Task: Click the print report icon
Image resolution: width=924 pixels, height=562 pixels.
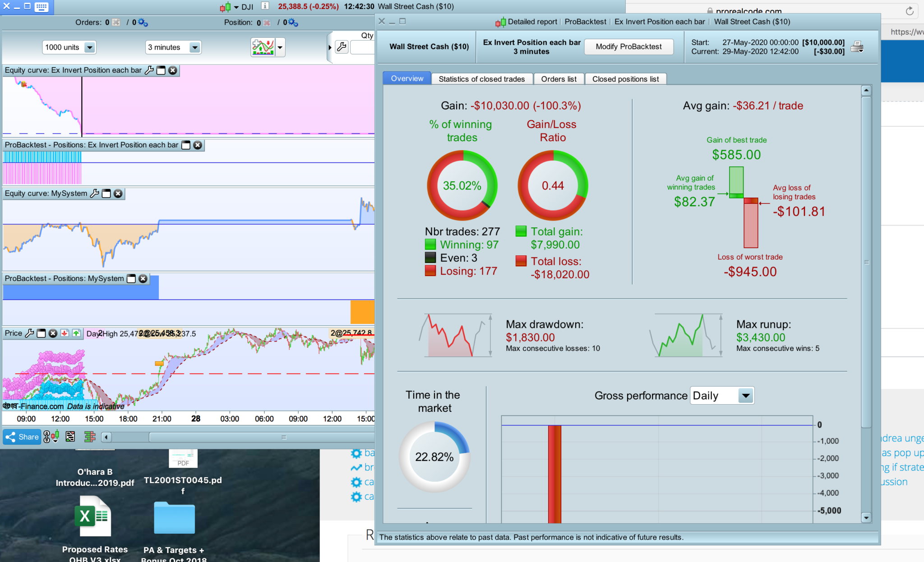Action: [857, 46]
